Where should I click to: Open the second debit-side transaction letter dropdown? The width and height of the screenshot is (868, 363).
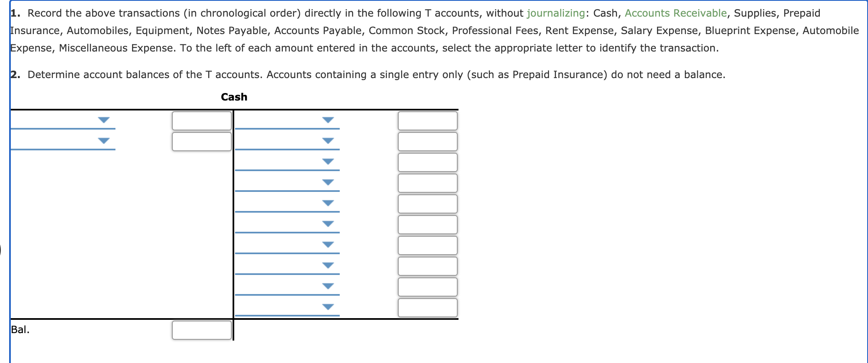click(x=63, y=141)
